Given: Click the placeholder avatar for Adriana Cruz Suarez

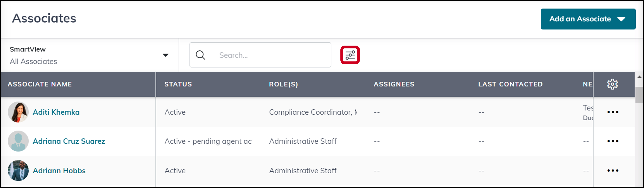Looking at the screenshot, I should (x=18, y=141).
